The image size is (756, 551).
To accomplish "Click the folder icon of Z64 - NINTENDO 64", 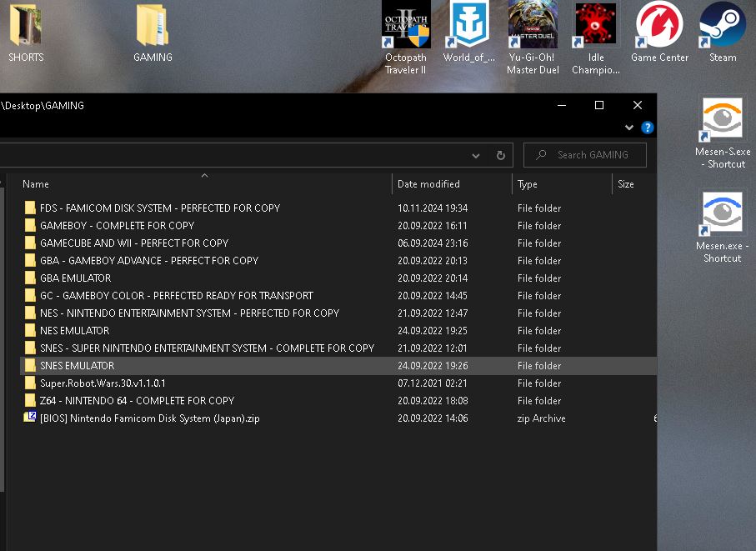I will [x=30, y=401].
